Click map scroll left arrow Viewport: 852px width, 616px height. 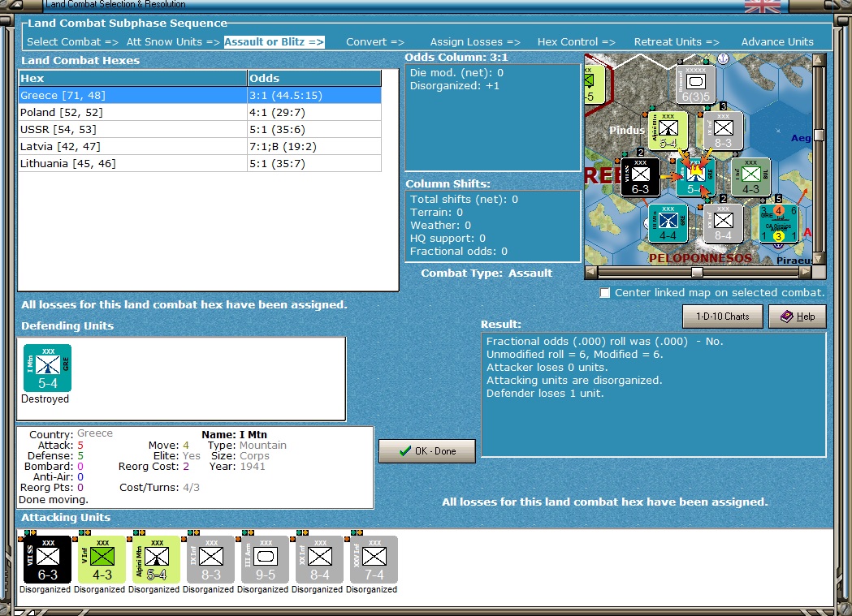tap(591, 272)
